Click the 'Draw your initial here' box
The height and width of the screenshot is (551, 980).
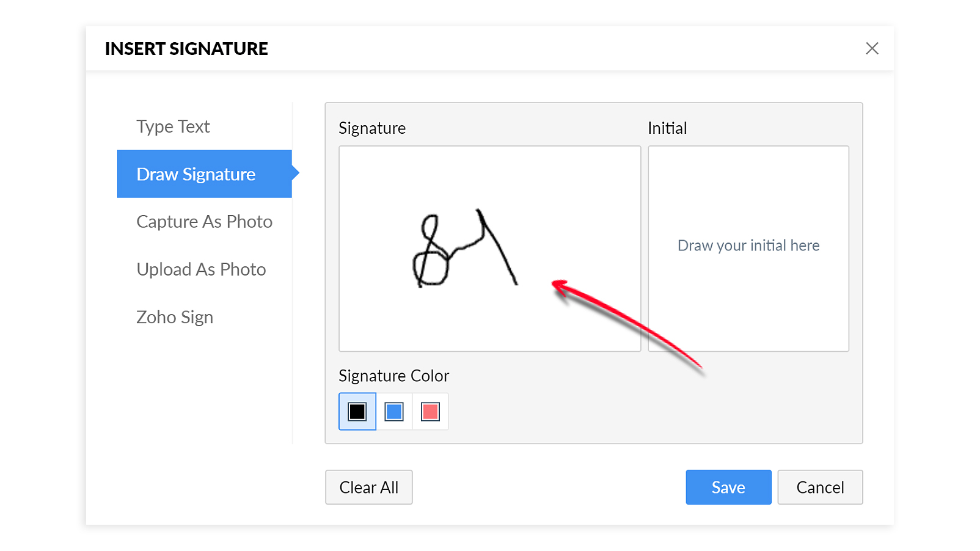pos(748,246)
